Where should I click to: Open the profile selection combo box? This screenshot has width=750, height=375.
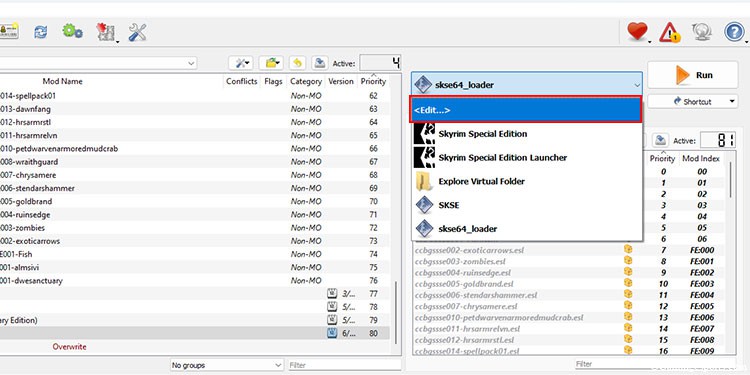98,63
